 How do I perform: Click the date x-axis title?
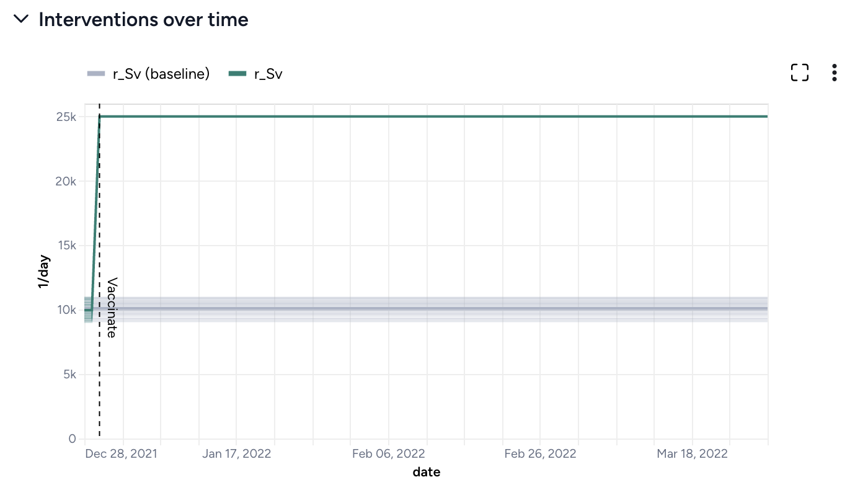(427, 472)
